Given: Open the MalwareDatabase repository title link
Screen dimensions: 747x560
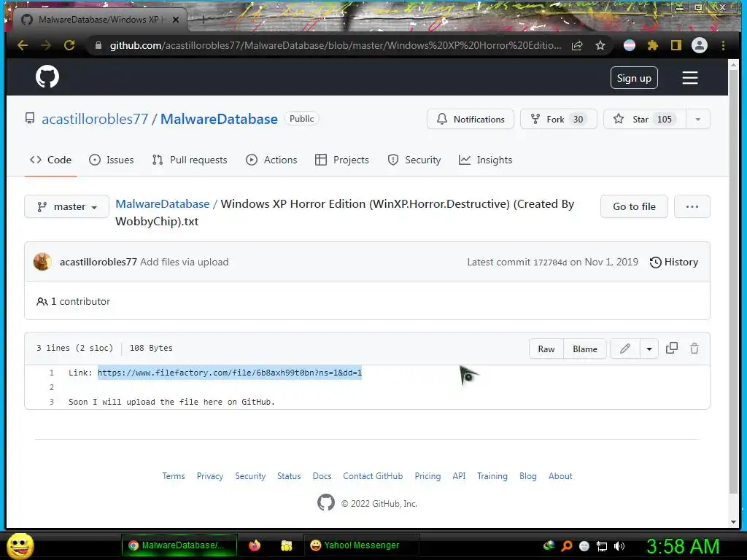Looking at the screenshot, I should coord(219,119).
